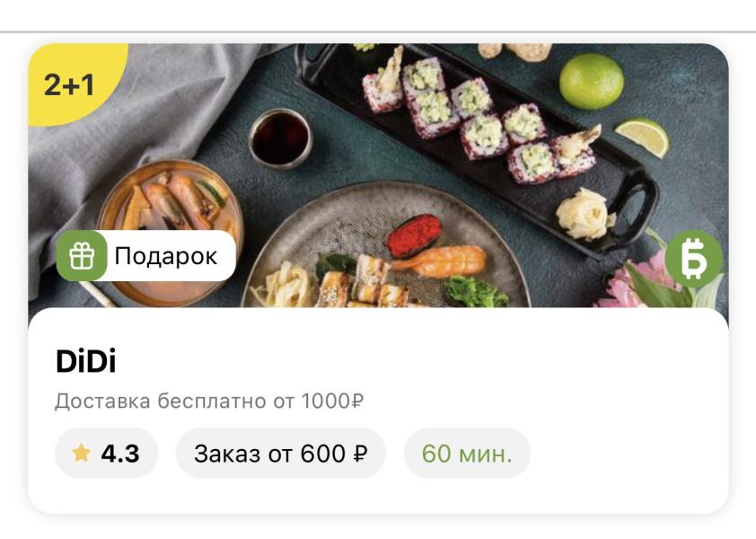Tap the 60 мин. delivery time chip

click(x=467, y=453)
